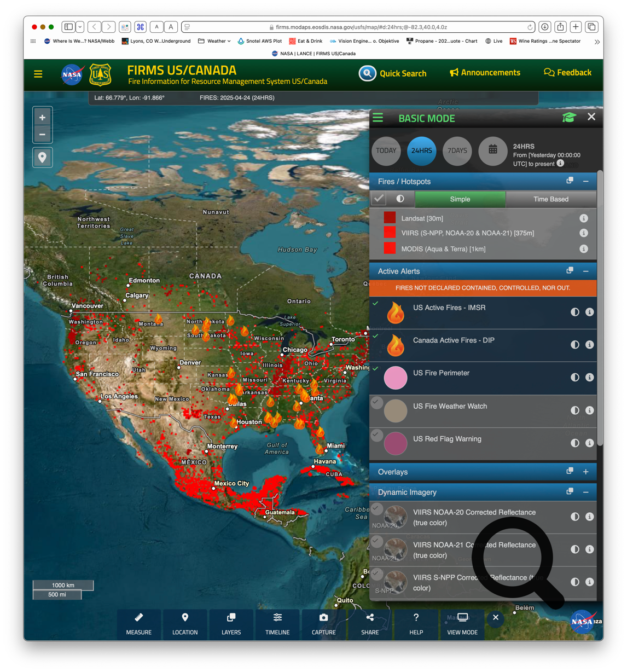Zoom out the map with minus button
Image resolution: width=627 pixels, height=672 pixels.
click(42, 134)
